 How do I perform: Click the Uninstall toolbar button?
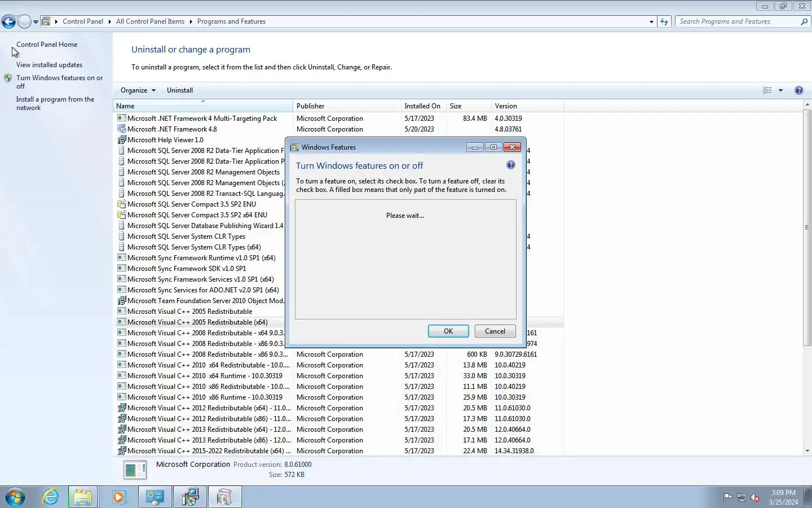180,90
